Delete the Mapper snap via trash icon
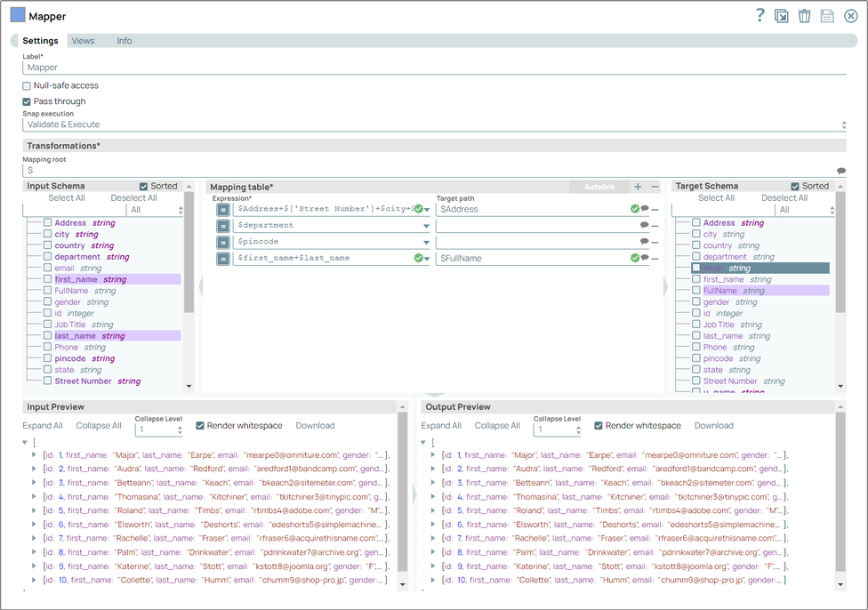 point(805,15)
